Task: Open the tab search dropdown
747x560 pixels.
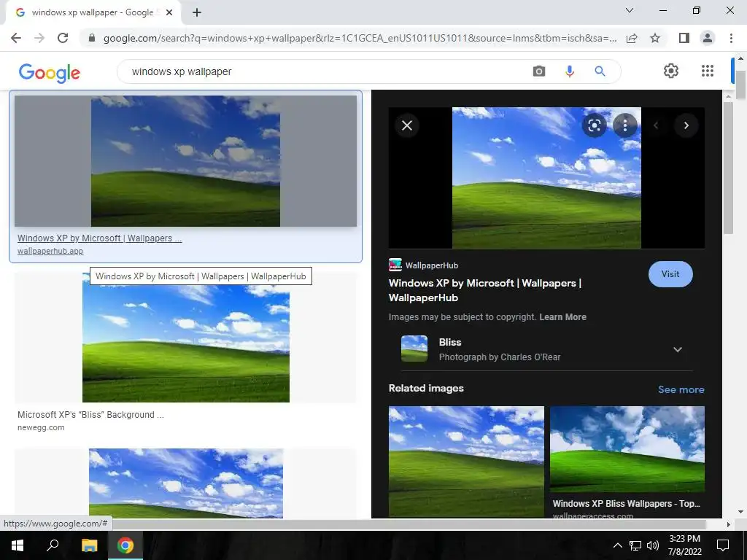Action: [x=630, y=10]
